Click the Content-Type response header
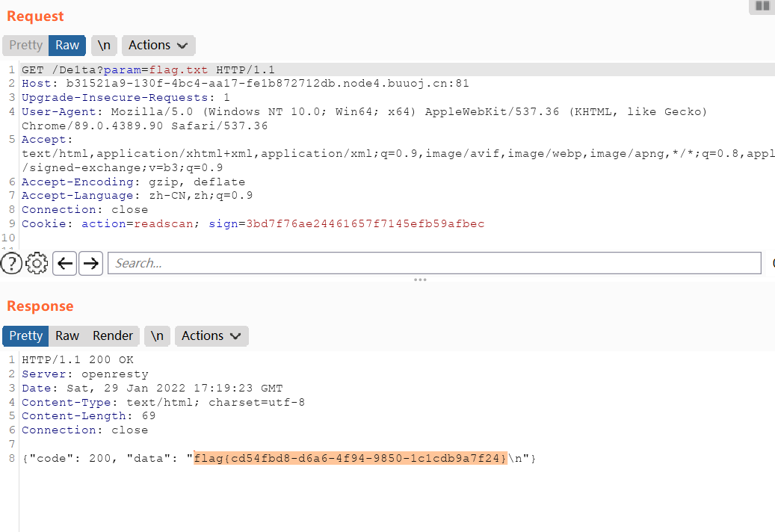The image size is (775, 532). (x=163, y=402)
